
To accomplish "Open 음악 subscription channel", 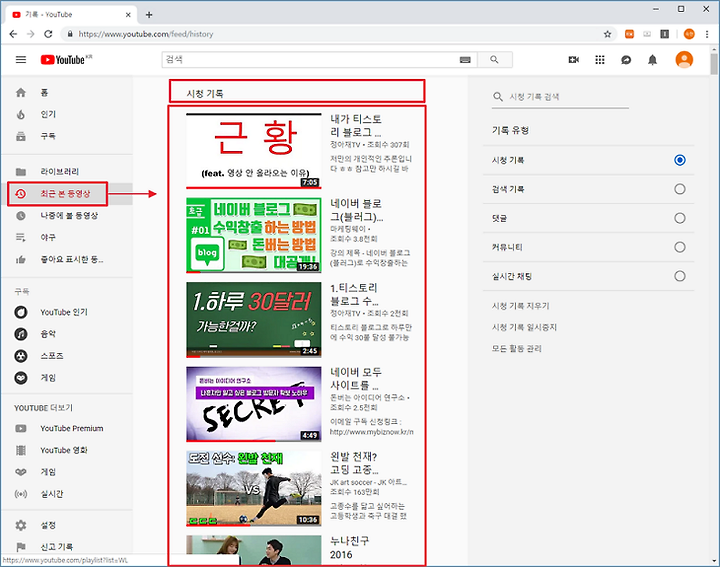I will pos(67,334).
